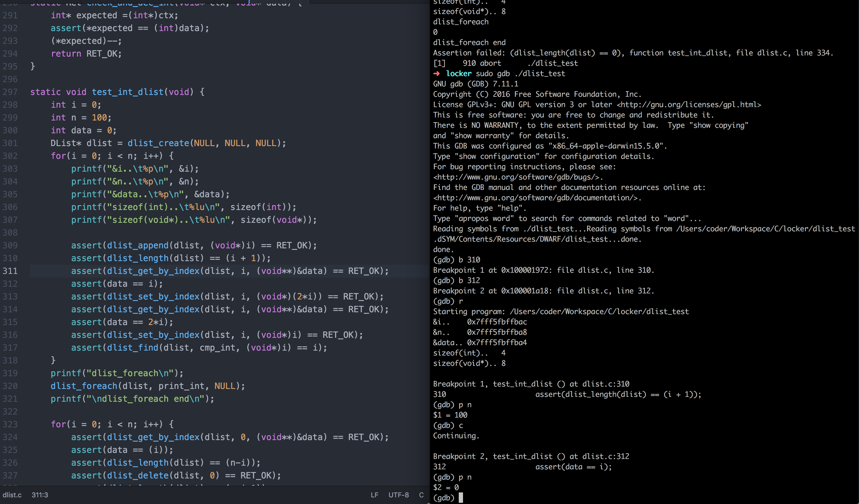Change UTF-8 encoding selector
The image size is (859, 504).
click(398, 495)
